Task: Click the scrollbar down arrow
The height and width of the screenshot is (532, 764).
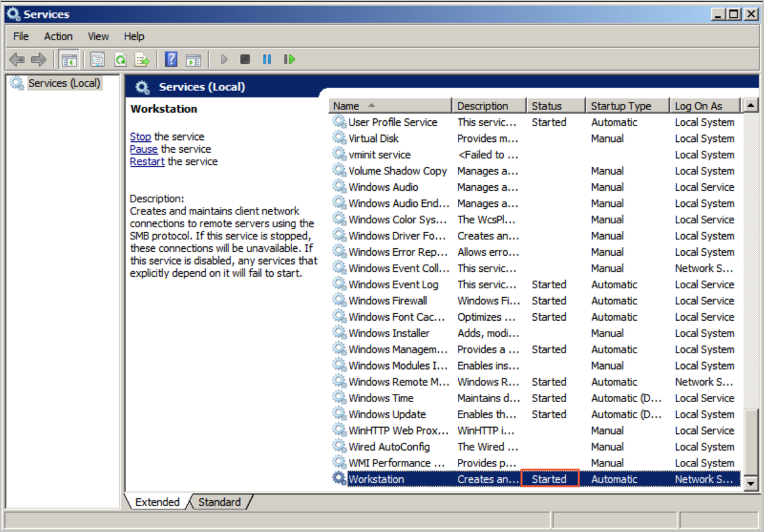Action: pos(751,484)
